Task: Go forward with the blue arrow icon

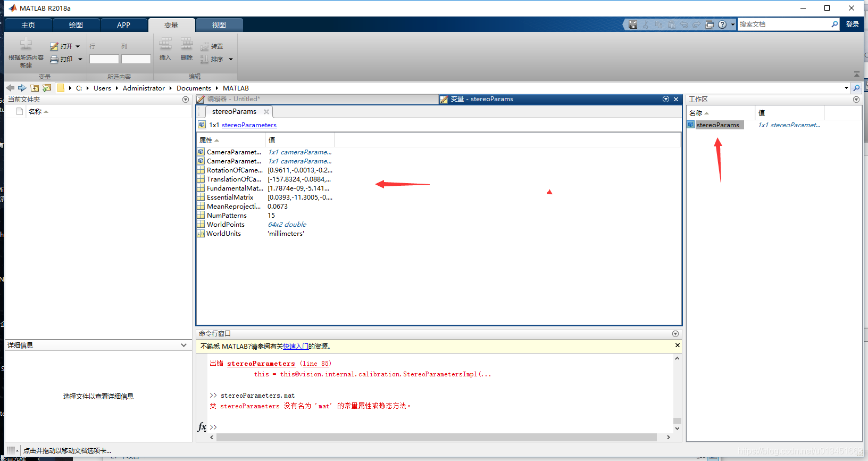Action: [x=22, y=88]
